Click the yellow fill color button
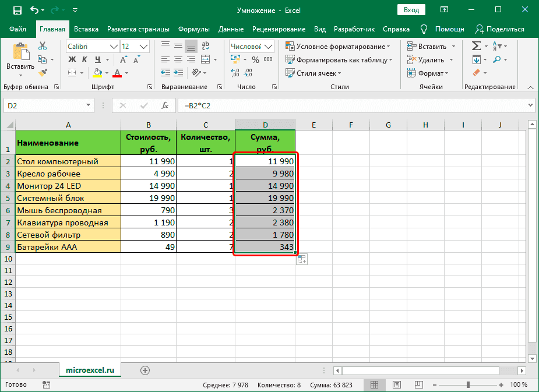This screenshot has height=392, width=539. coord(98,72)
